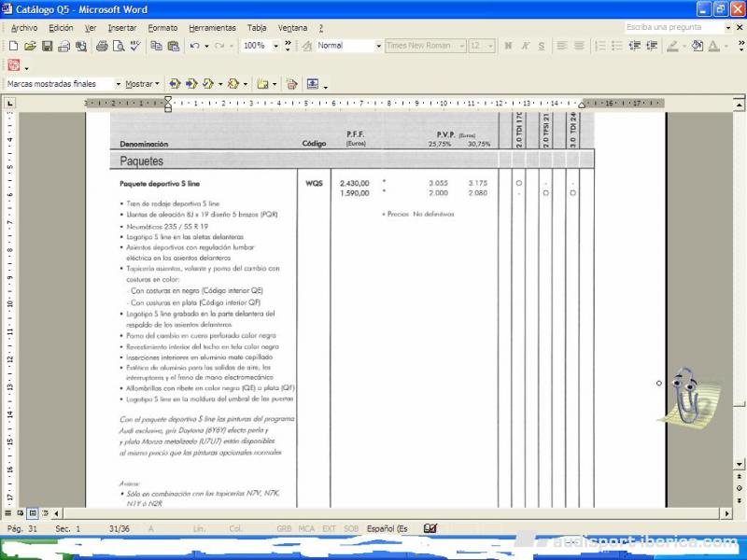Increase the paragraph indent
Screen dimensions: 747x560
click(x=651, y=46)
